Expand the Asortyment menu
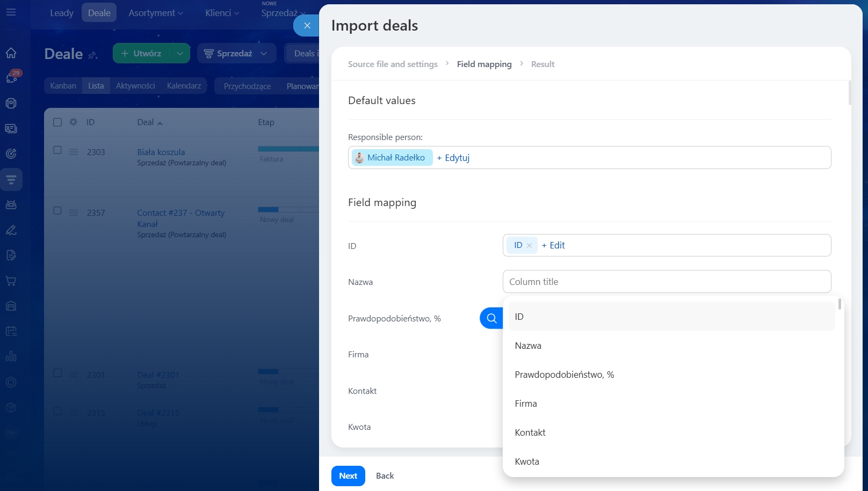This screenshot has height=491, width=868. (156, 13)
